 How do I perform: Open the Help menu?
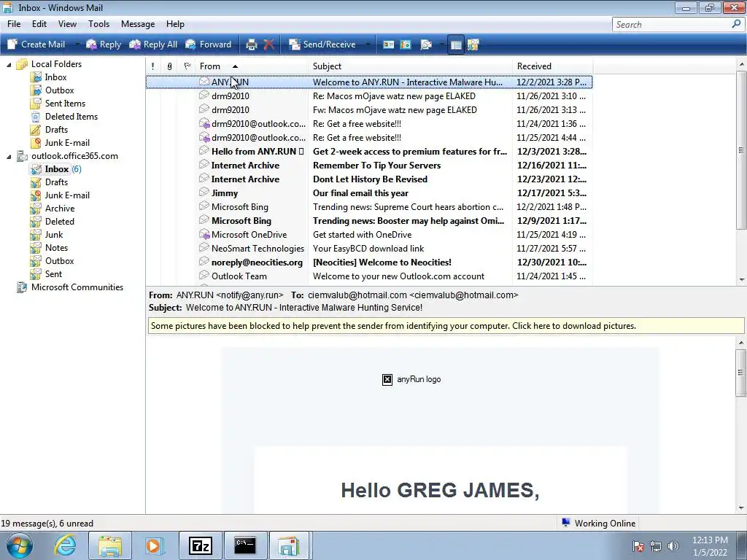(x=175, y=24)
